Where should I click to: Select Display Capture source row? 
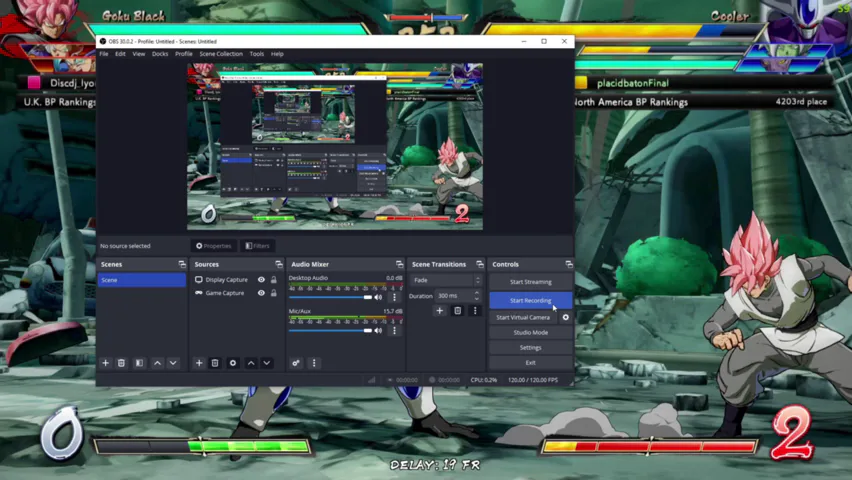[x=236, y=279]
